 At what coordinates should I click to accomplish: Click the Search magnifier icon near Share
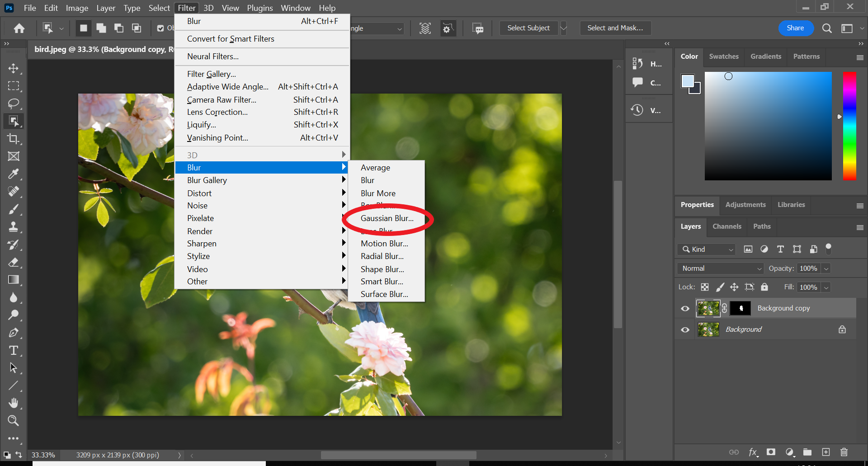827,28
